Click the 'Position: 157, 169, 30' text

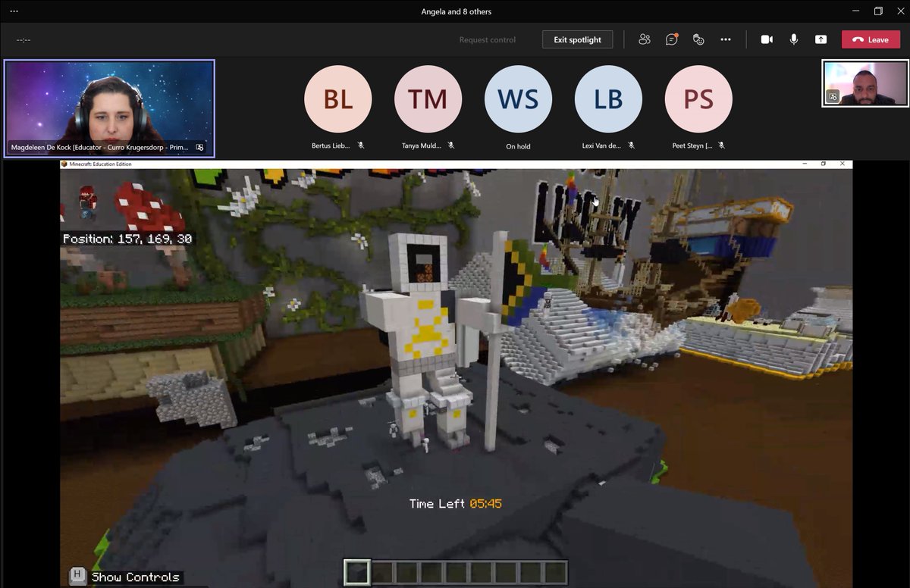(127, 239)
